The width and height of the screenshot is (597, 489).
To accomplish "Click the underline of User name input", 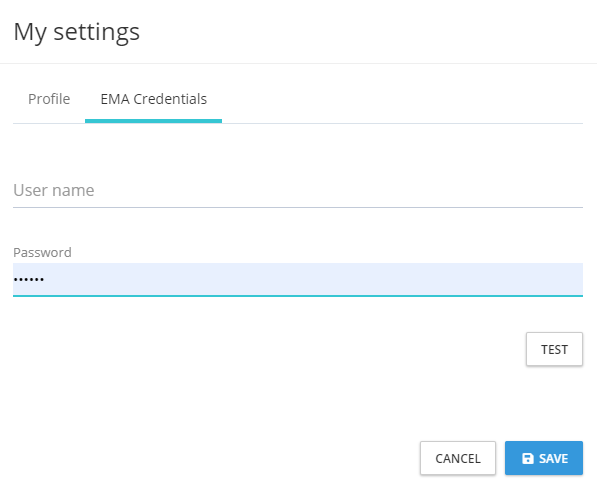I will click(x=298, y=208).
